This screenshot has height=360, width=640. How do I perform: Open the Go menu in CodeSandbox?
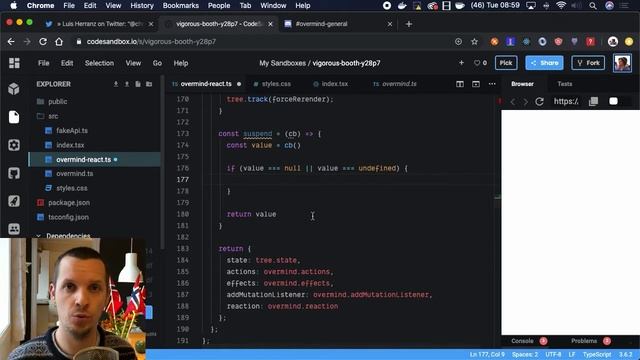pos(157,63)
